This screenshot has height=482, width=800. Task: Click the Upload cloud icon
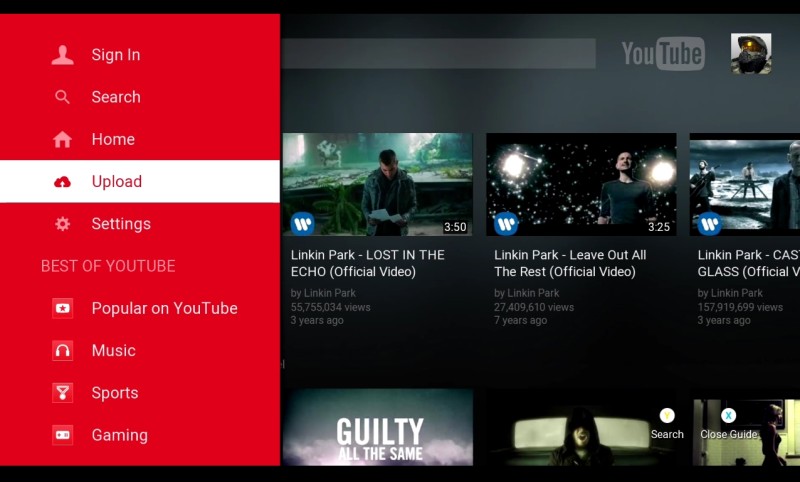[x=62, y=182]
